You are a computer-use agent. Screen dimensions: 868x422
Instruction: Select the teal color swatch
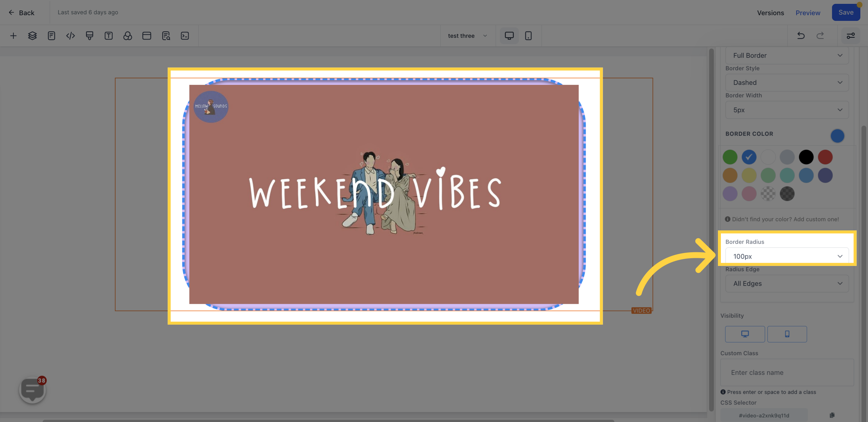click(787, 175)
